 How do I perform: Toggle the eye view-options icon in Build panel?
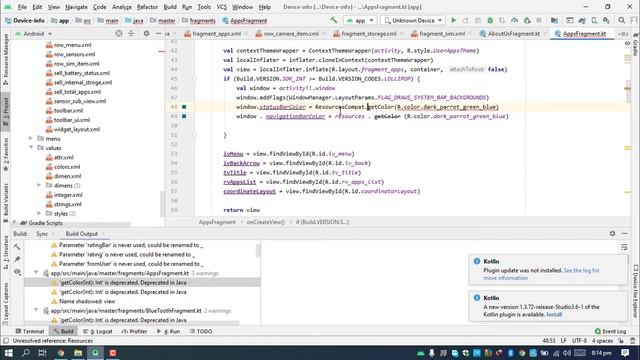tap(17, 271)
